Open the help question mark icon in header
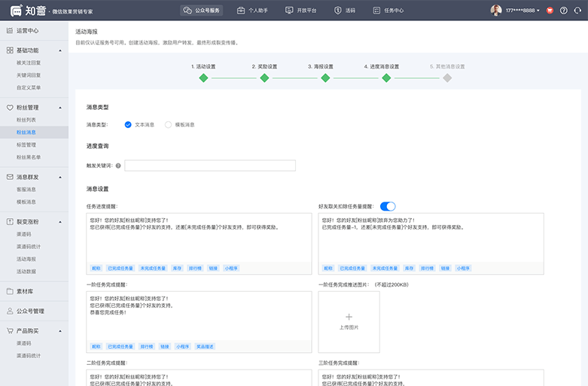 click(x=564, y=11)
